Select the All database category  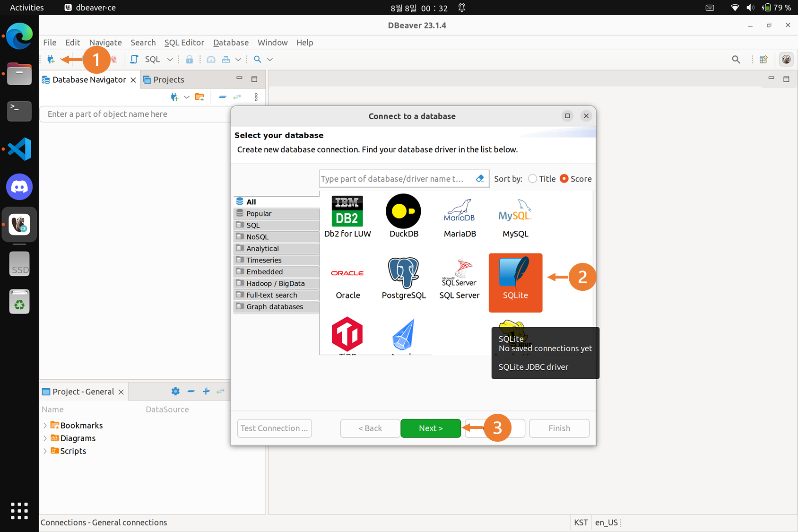277,201
